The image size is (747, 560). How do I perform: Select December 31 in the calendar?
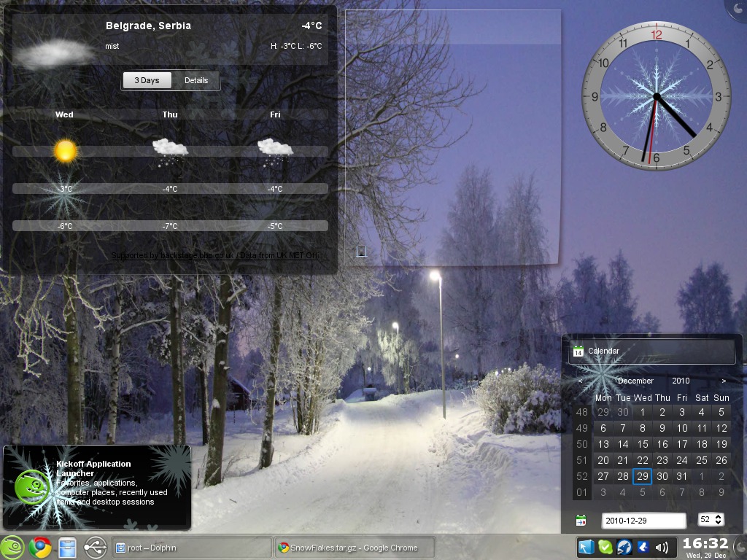[682, 476]
